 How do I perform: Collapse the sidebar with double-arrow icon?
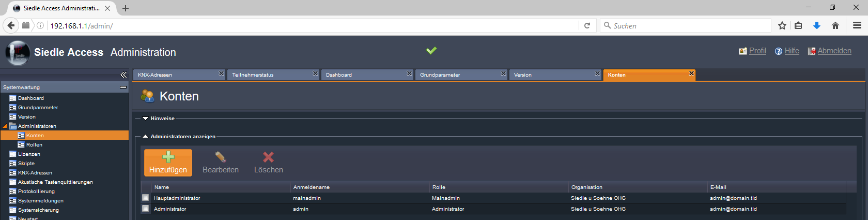point(123,75)
